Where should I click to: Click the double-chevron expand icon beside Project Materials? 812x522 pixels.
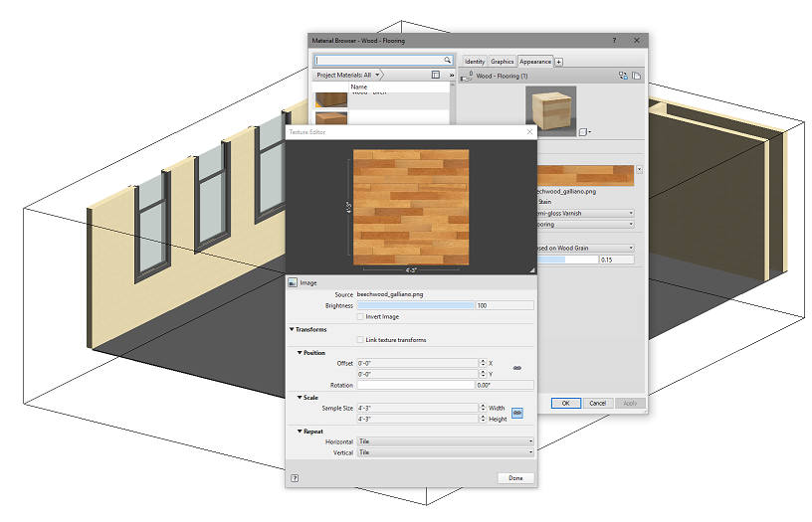[x=451, y=76]
